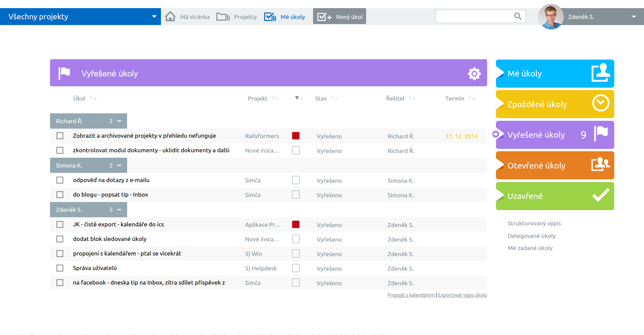The image size is (644, 335).
Task: Tick checkbox for task Správa uživatelů
Action: [x=60, y=268]
